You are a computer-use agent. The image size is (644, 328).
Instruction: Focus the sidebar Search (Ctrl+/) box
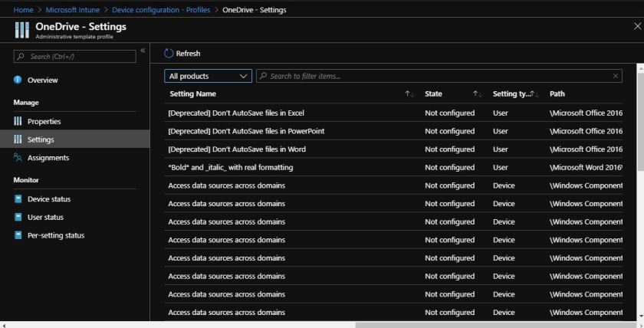point(75,56)
